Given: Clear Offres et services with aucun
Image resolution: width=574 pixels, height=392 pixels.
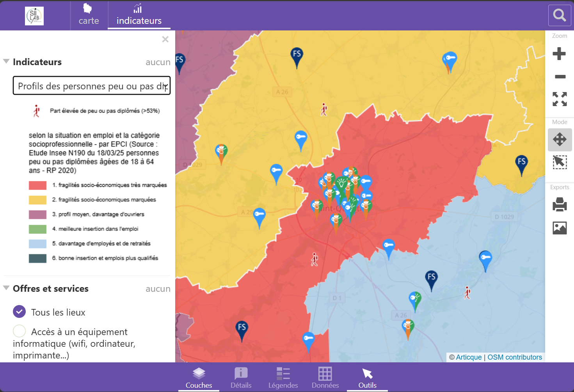Looking at the screenshot, I should [158, 289].
